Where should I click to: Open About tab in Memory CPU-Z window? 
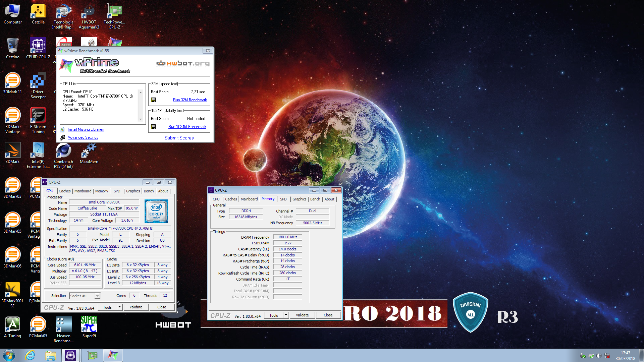[x=329, y=199]
